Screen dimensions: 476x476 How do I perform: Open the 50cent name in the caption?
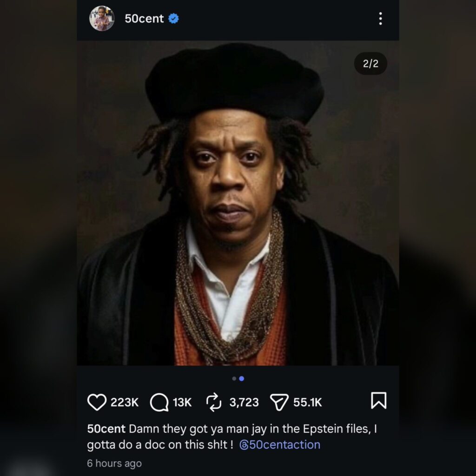(x=106, y=429)
